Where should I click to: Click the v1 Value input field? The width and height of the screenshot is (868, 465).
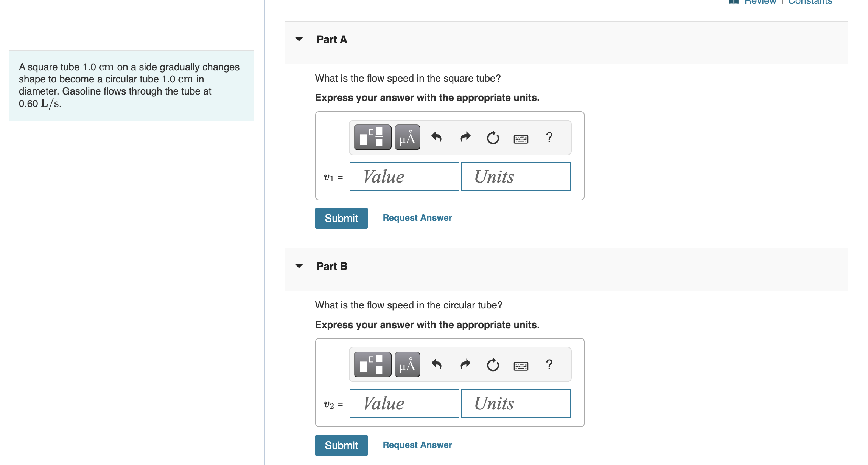coord(404,177)
